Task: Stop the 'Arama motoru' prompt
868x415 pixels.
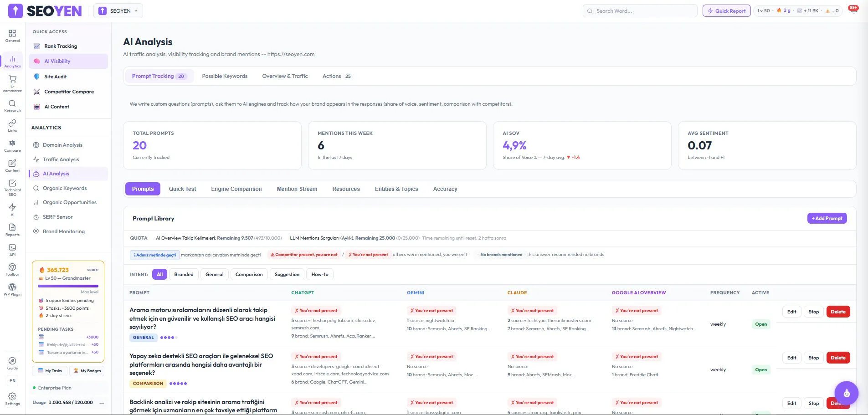Action: pyautogui.click(x=814, y=312)
